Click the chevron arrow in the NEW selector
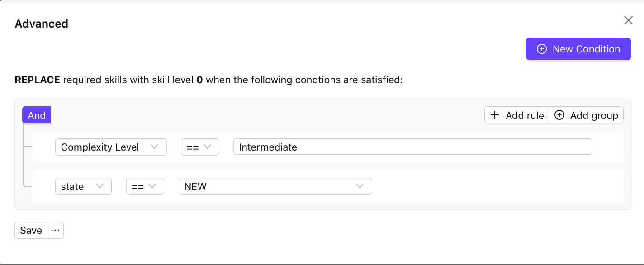644x265 pixels. coord(360,186)
